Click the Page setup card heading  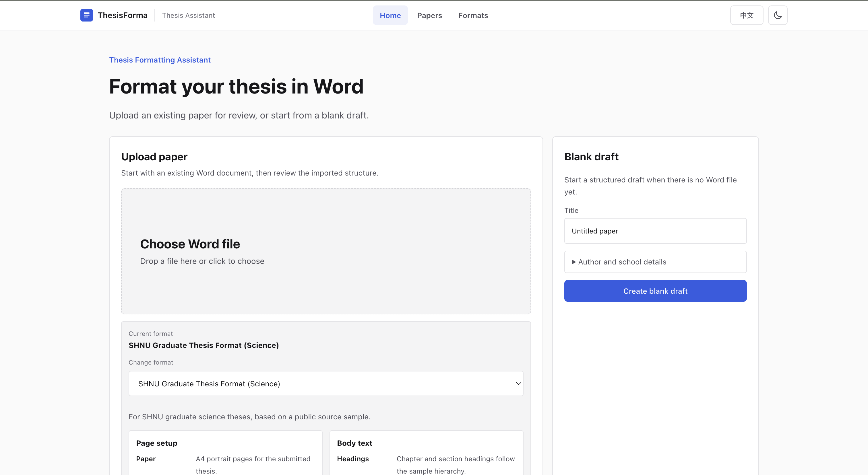click(x=157, y=443)
